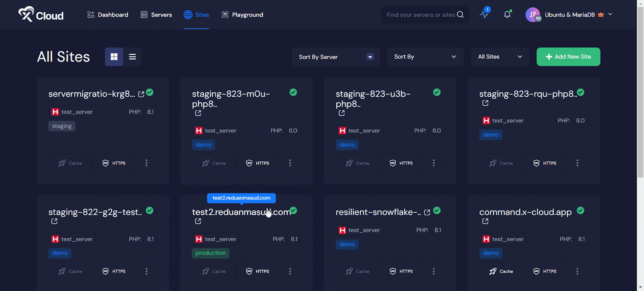Viewport: 644px width, 291px height.
Task: Open three-dot menu on servermigratio-krg8 card
Action: tap(147, 163)
